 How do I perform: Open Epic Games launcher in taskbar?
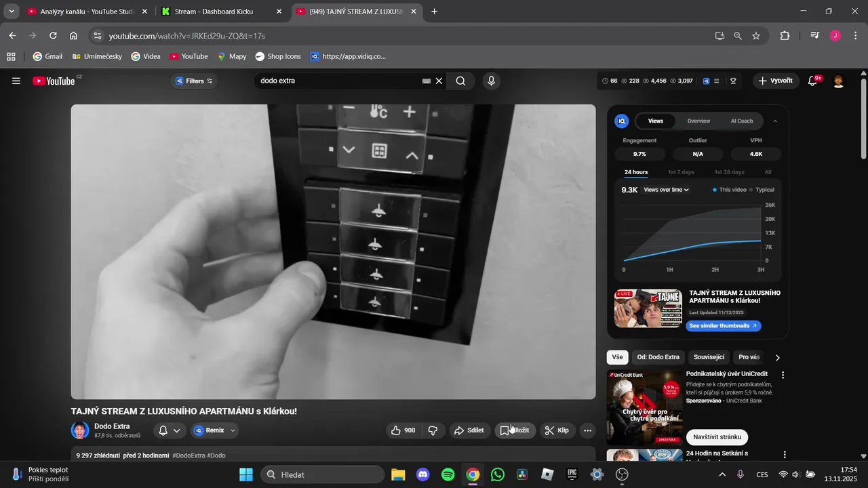click(572, 474)
